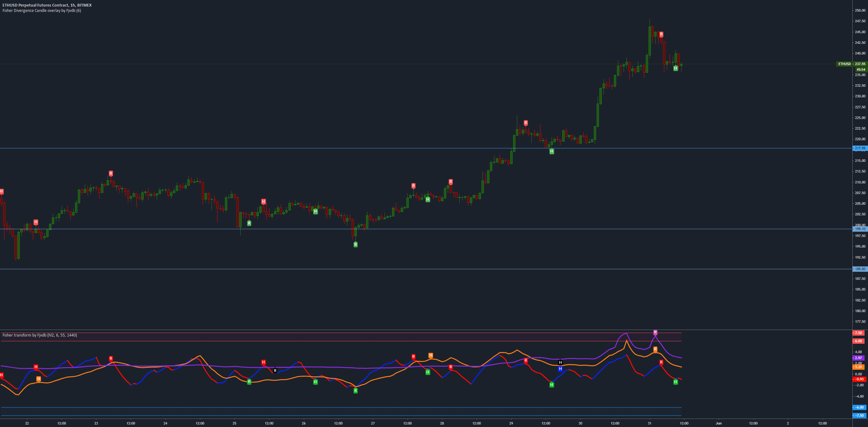Select the orange H marker near the Fisher panel bottom left
This screenshot has width=868, height=427.
(39, 378)
